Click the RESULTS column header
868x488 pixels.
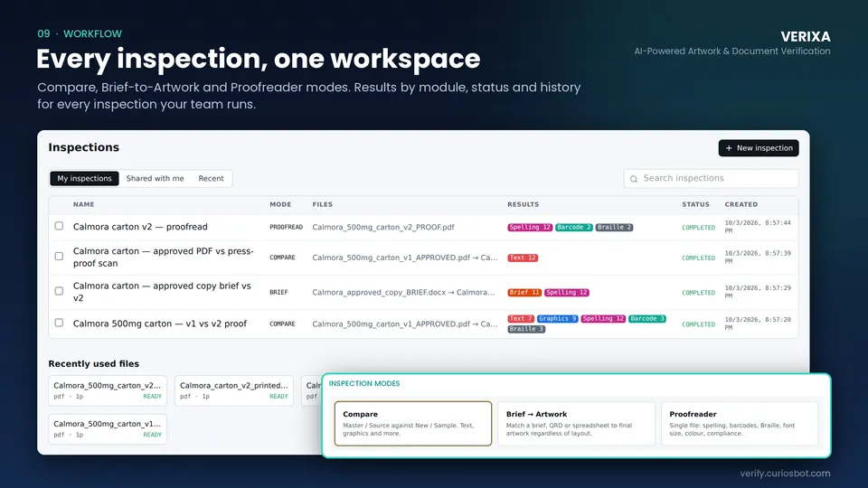pos(524,204)
